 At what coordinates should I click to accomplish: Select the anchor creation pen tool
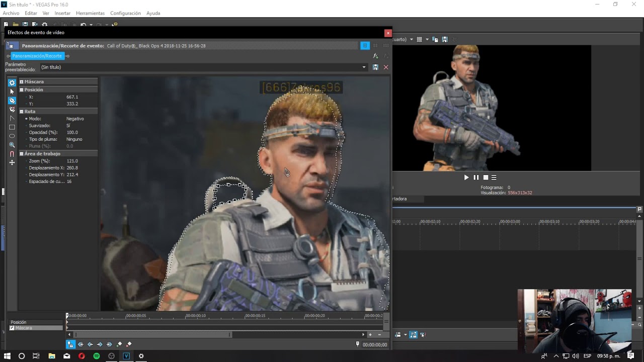[12, 101]
